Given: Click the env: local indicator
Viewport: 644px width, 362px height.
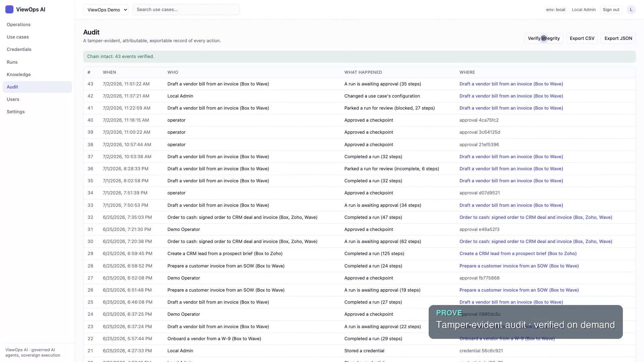Looking at the screenshot, I should pyautogui.click(x=555, y=9).
